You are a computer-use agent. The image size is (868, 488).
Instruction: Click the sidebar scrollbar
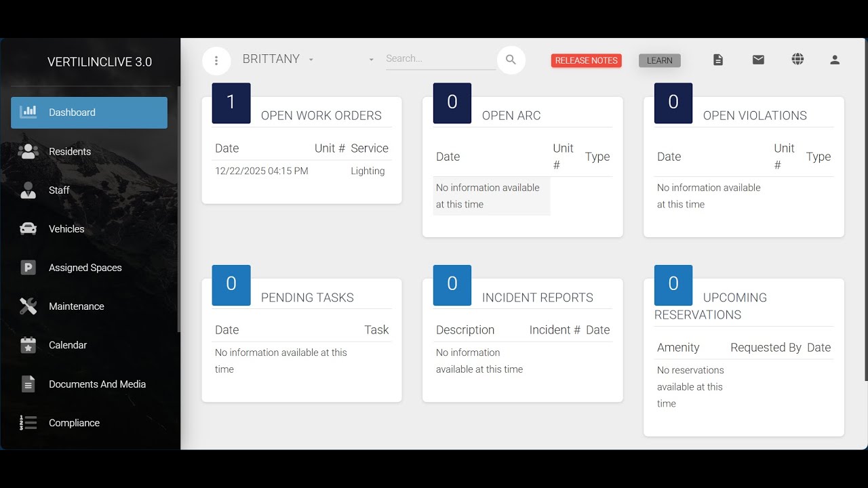(179, 209)
